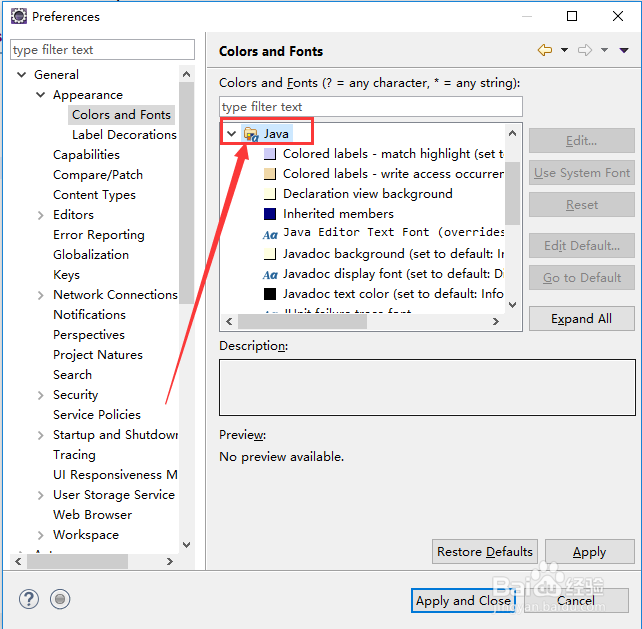Select the Javadoc display font entry

point(393,274)
